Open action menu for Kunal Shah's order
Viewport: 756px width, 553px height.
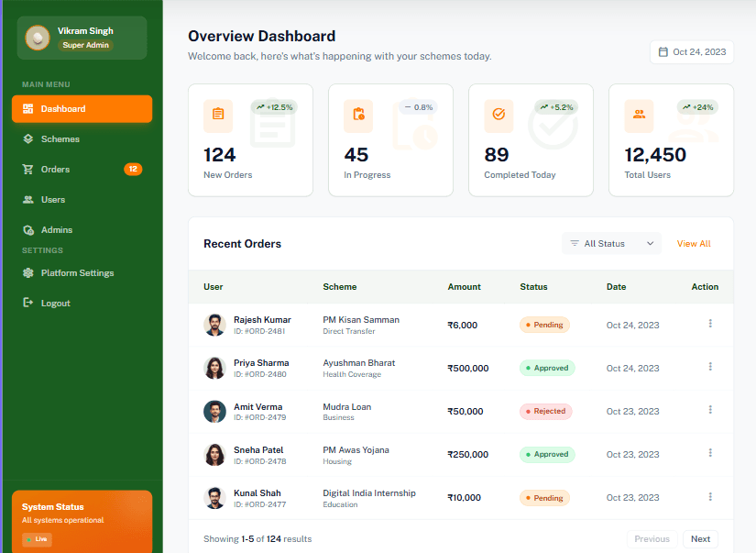[x=710, y=496]
